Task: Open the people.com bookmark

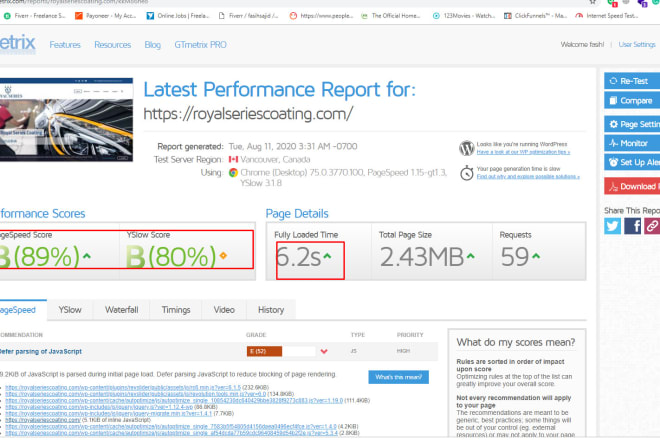Action: [x=322, y=16]
